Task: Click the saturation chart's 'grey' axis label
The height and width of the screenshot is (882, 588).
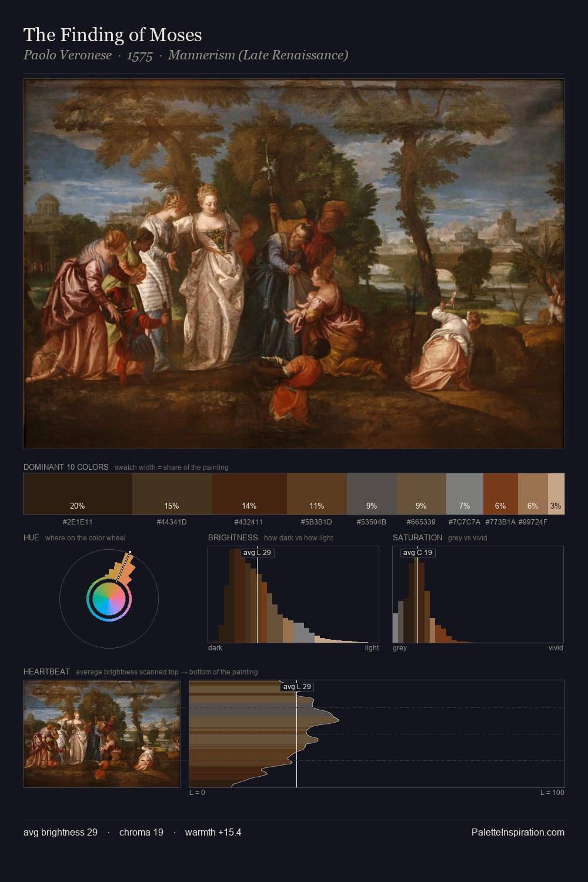Action: [400, 648]
